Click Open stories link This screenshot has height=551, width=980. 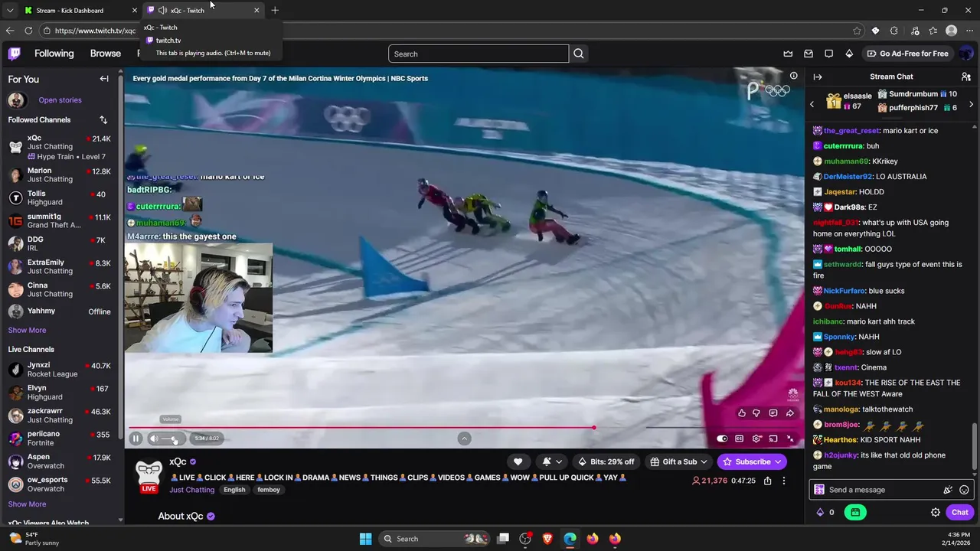coord(60,100)
